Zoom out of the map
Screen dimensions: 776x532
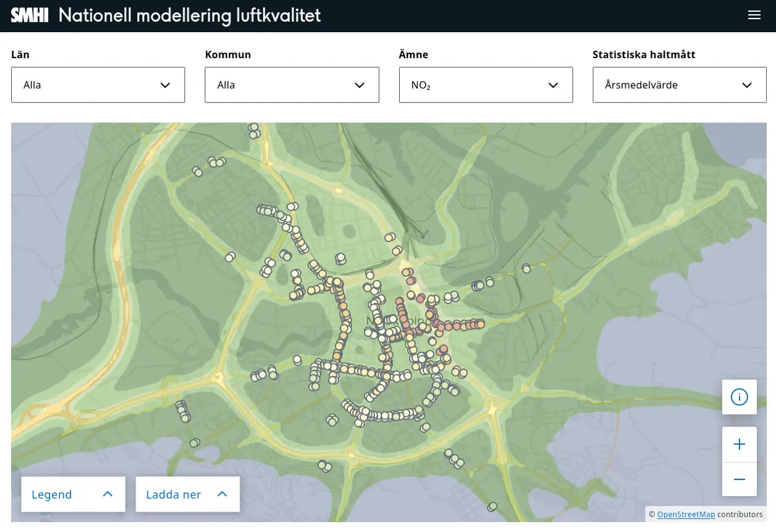point(739,479)
